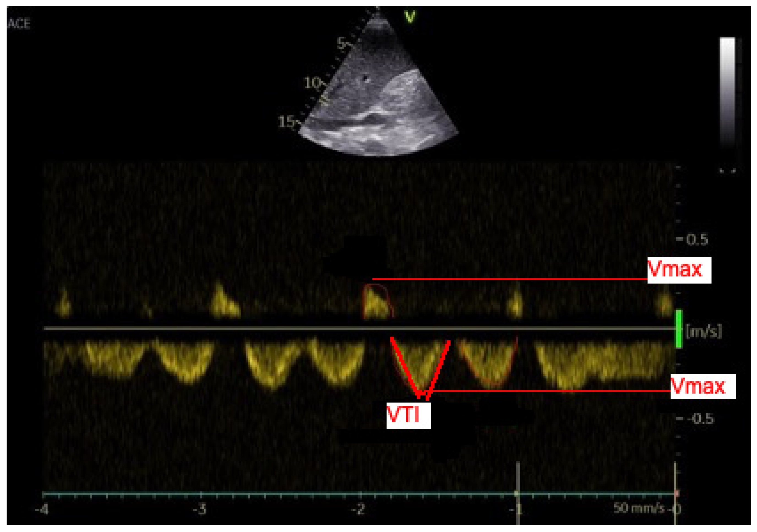Click the green baseline indicator bar

click(679, 329)
